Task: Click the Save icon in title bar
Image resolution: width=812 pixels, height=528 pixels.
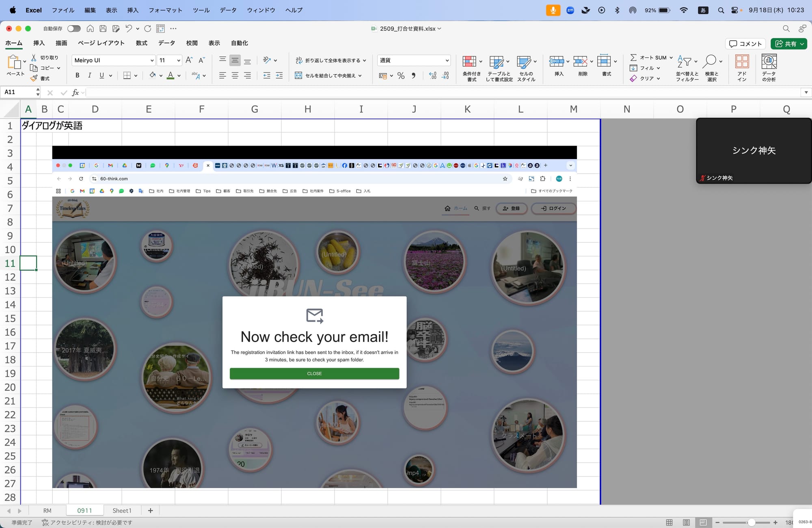Action: click(x=103, y=28)
